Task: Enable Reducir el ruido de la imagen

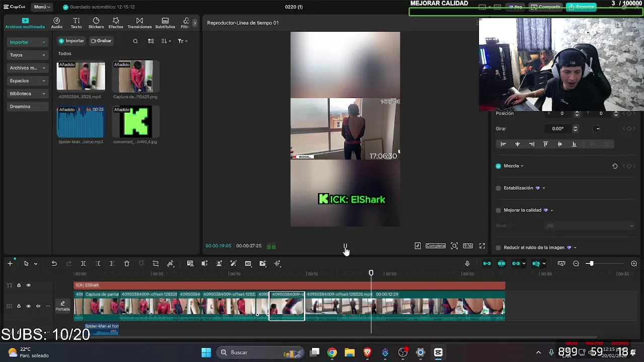Action: tap(499, 247)
